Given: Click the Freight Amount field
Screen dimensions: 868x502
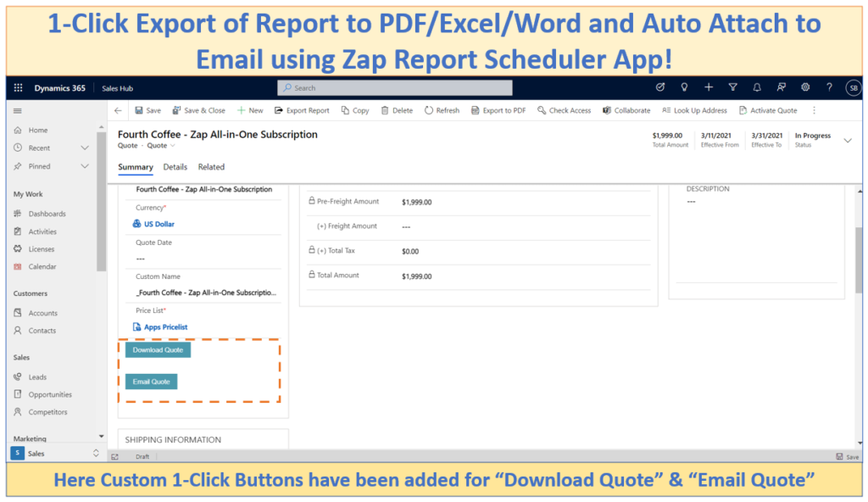Looking at the screenshot, I should [x=525, y=226].
